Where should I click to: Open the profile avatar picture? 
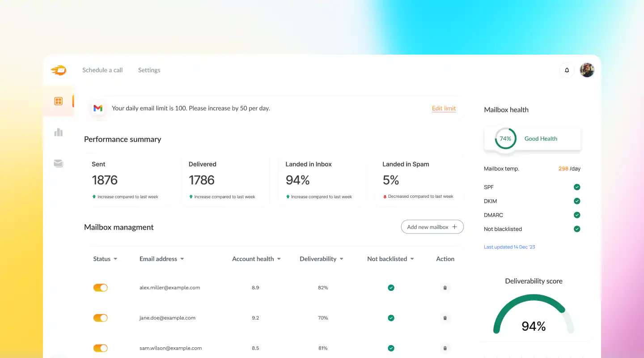coord(587,70)
